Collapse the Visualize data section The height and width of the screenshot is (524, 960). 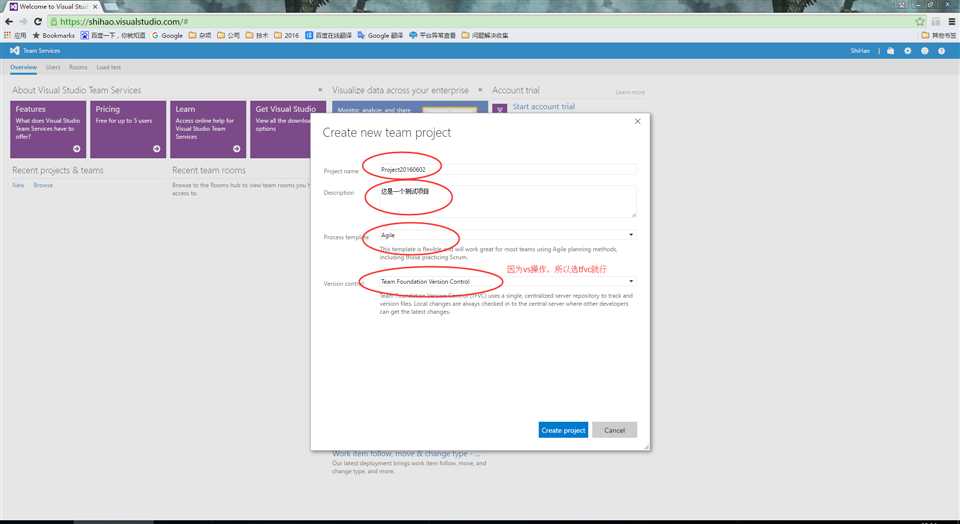point(480,90)
